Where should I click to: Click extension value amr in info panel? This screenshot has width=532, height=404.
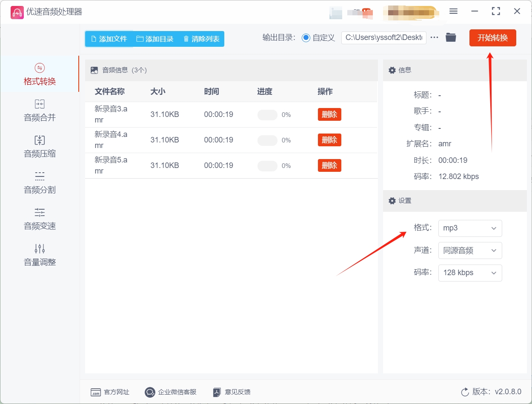tap(445, 144)
